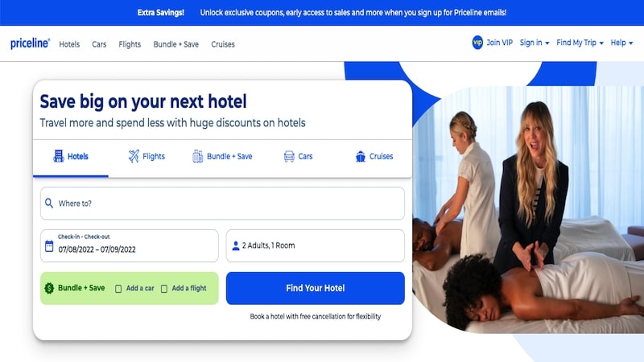Click the car icon in search tabs
Image resolution: width=644 pixels, height=362 pixels.
click(289, 156)
